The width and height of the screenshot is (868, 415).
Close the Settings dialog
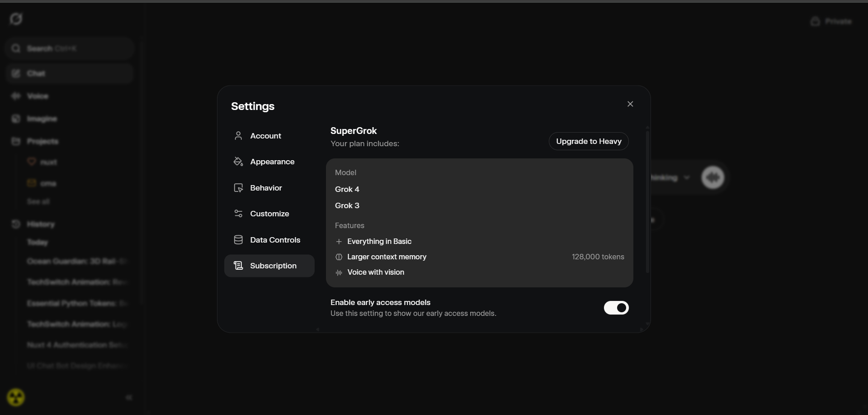pos(630,104)
